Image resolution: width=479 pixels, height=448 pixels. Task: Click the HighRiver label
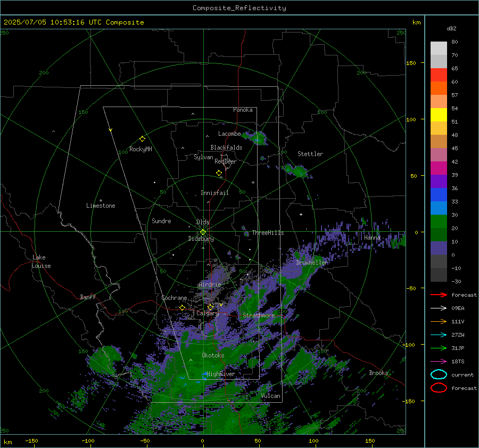tap(221, 374)
